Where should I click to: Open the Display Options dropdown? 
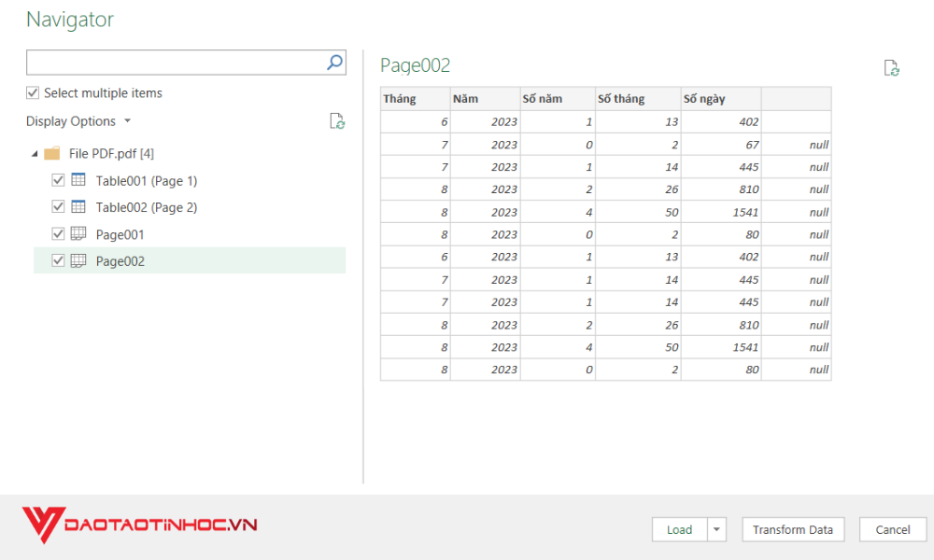(x=128, y=120)
